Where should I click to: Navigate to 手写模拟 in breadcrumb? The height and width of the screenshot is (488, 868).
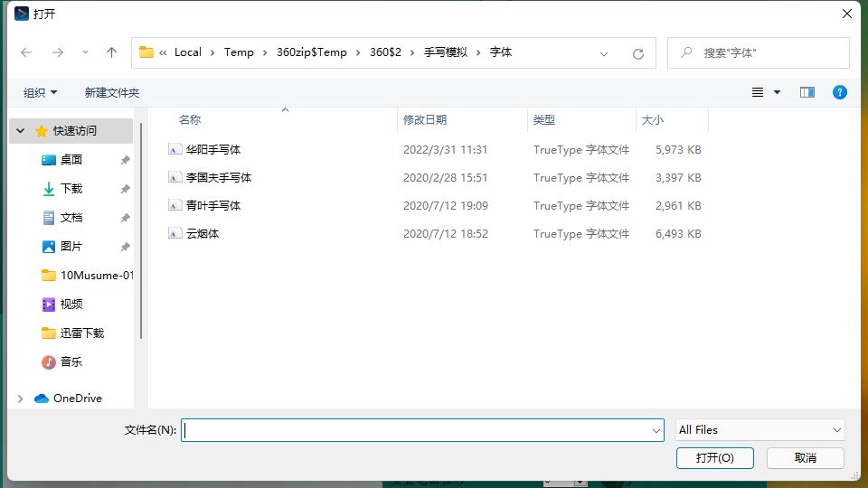[x=446, y=52]
